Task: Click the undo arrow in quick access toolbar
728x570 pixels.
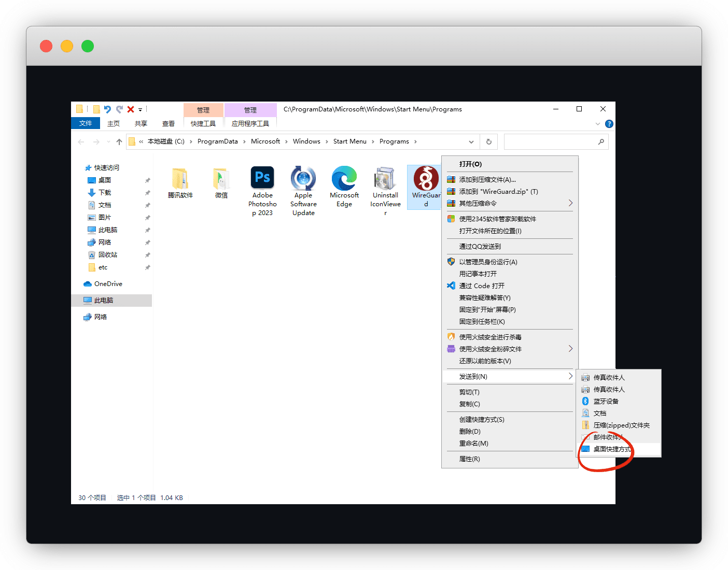Action: (x=107, y=109)
